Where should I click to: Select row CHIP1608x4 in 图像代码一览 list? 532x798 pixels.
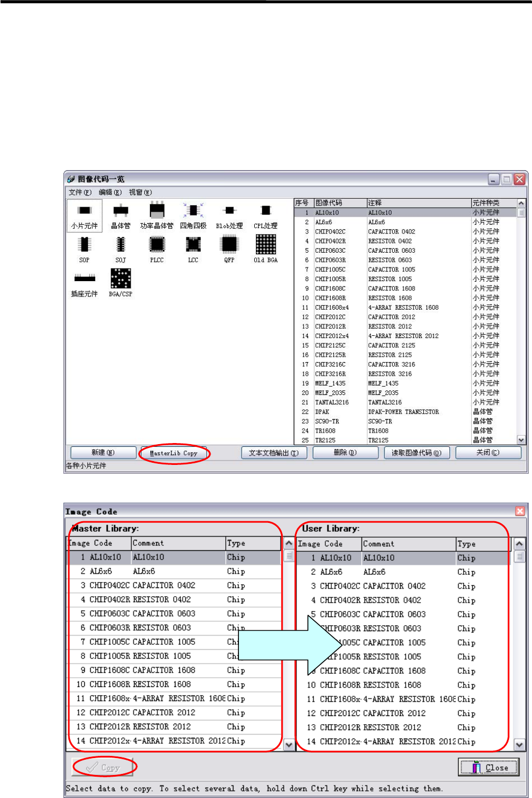pyautogui.click(x=405, y=307)
